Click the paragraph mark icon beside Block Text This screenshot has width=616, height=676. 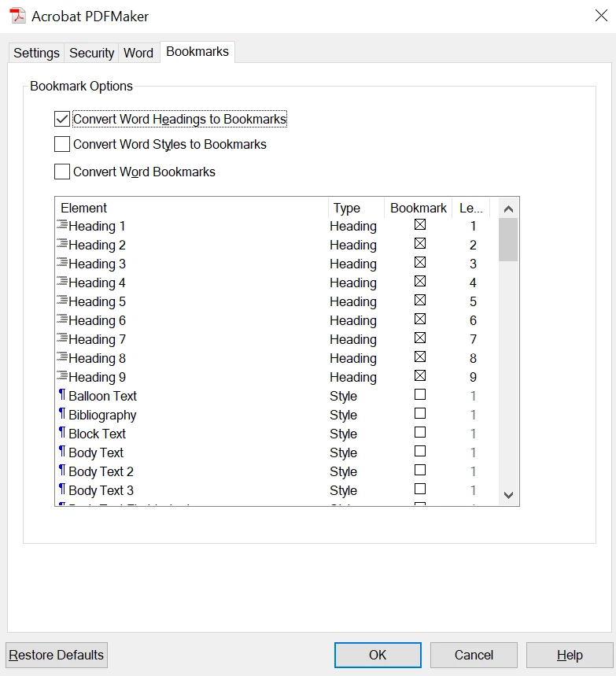pos(62,432)
